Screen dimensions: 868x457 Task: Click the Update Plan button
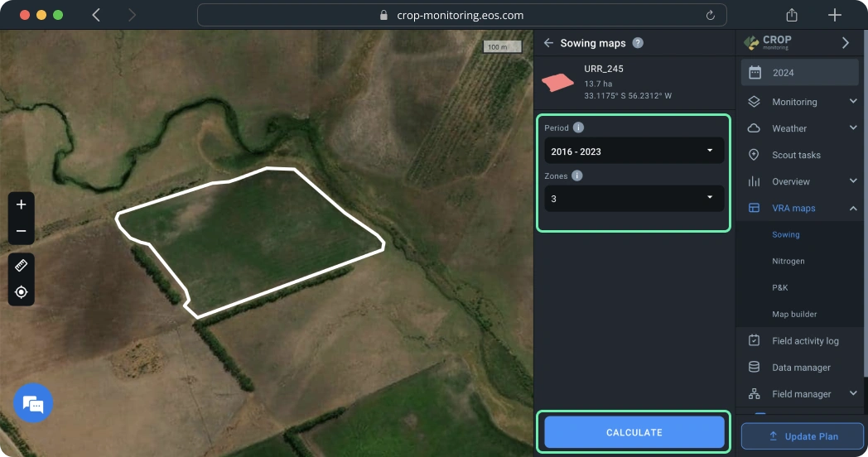pos(802,436)
